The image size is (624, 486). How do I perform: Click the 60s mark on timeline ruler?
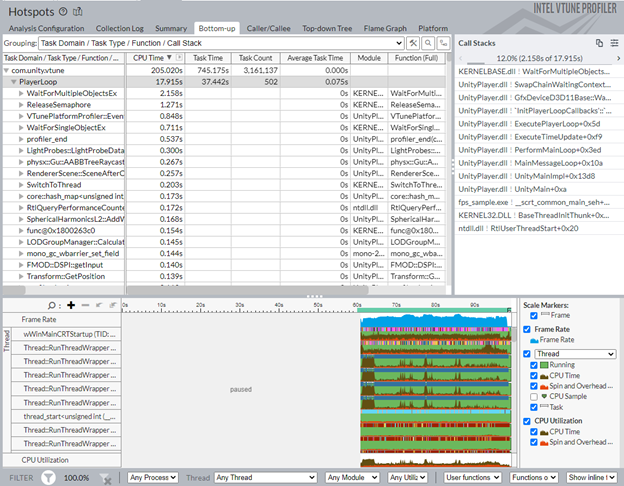pyautogui.click(x=358, y=305)
